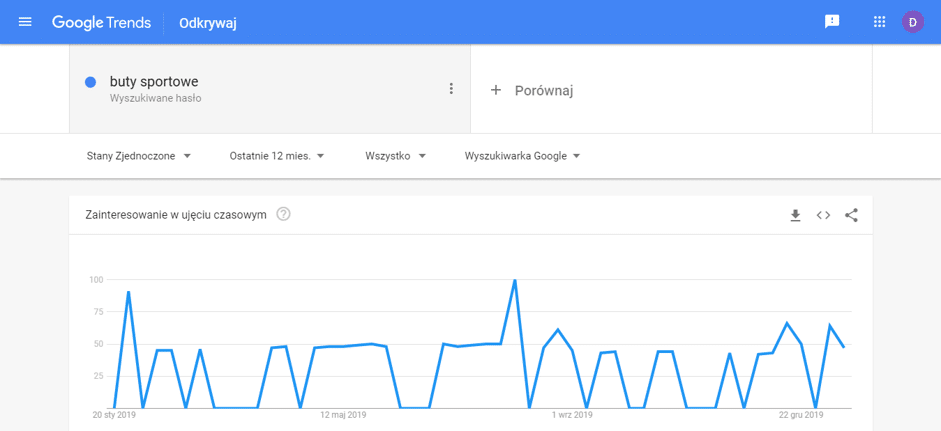Screen dimensions: 941x431
Task: Share the interest over time chart
Action: (x=851, y=215)
